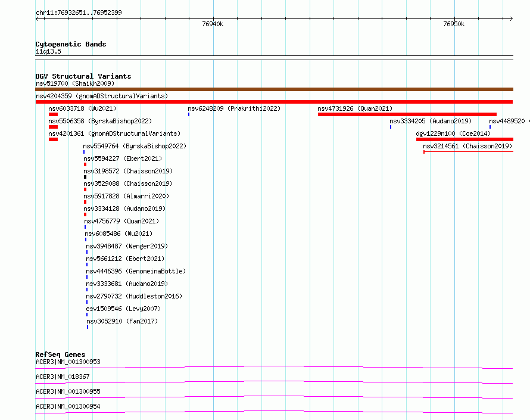Open ACER3|NM_001300953 transcript label

68,362
